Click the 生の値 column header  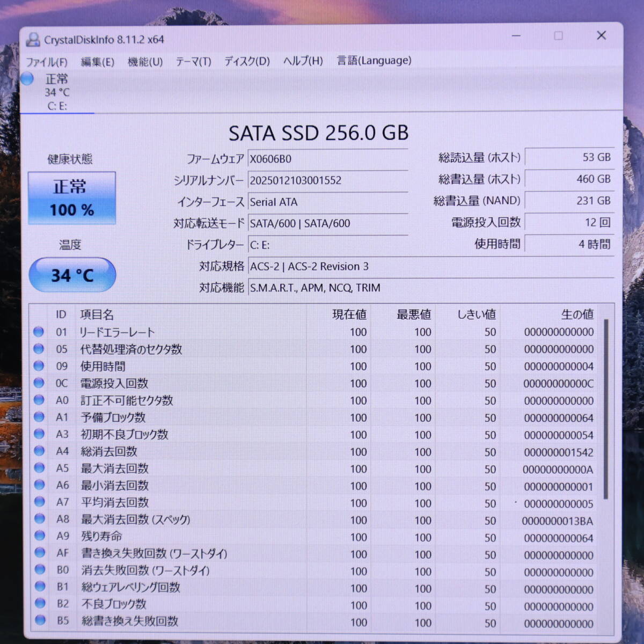pyautogui.click(x=577, y=314)
